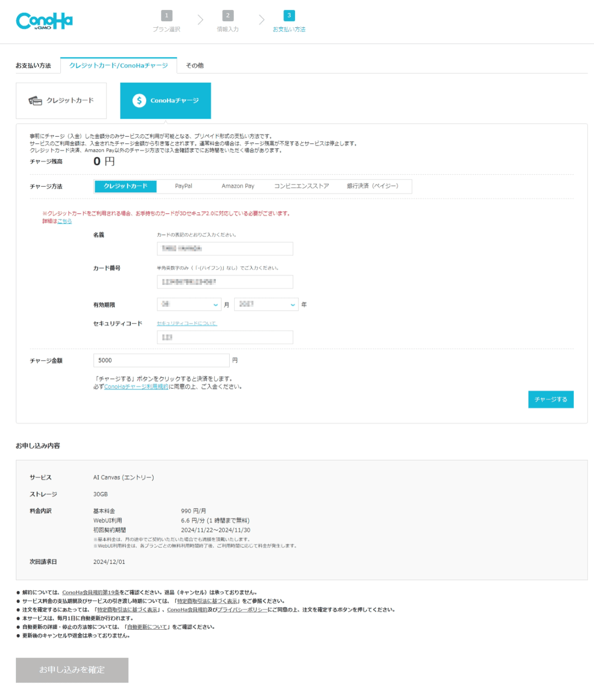The image size is (594, 700).
Task: Click the next billing date 2024/12/01
Action: [x=109, y=562]
